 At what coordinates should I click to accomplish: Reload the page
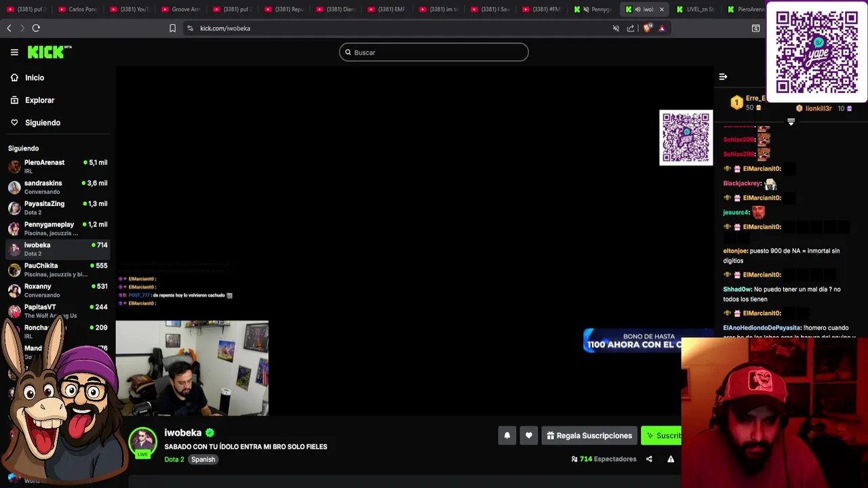click(x=36, y=28)
